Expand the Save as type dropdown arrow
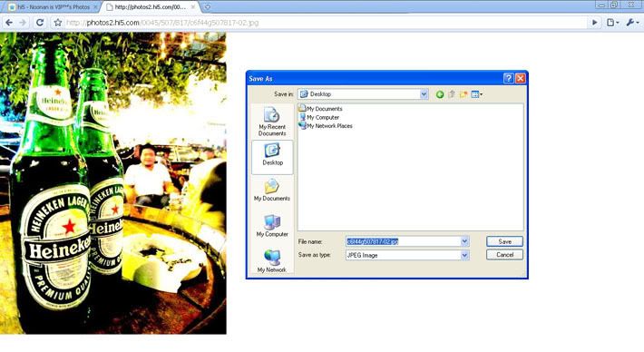644x352 pixels. tap(464, 255)
